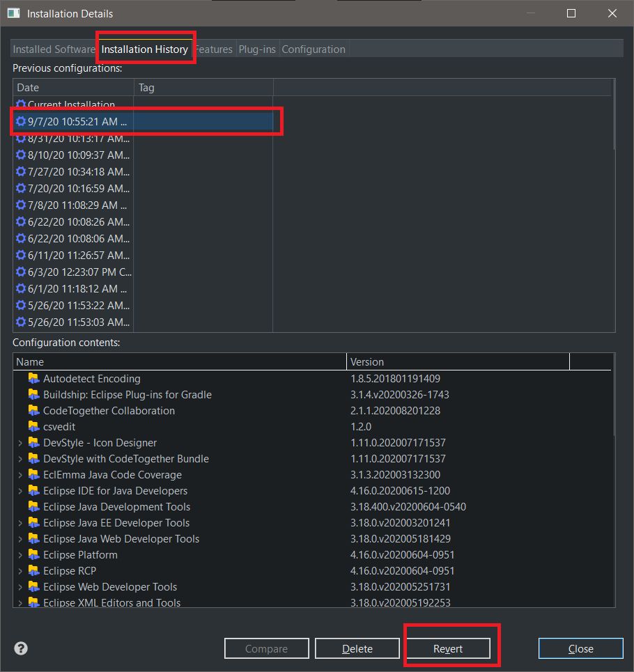The image size is (634, 672).
Task: Click the gear icon for 7/8/20 11:08:29 AM
Action: (x=21, y=205)
